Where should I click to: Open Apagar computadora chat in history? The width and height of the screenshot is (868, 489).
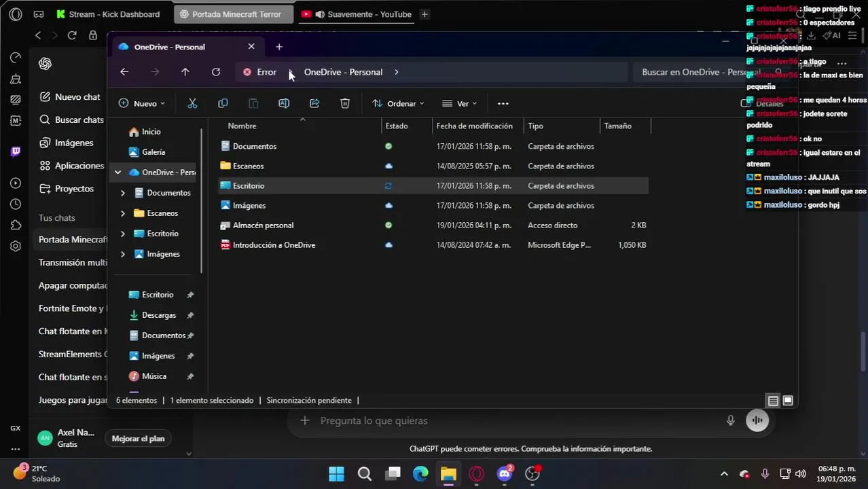[73, 285]
